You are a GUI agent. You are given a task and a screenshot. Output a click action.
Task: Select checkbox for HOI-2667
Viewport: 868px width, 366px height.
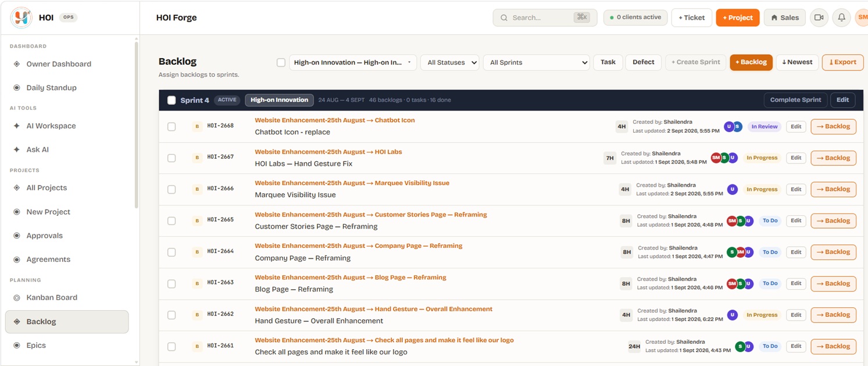click(172, 158)
